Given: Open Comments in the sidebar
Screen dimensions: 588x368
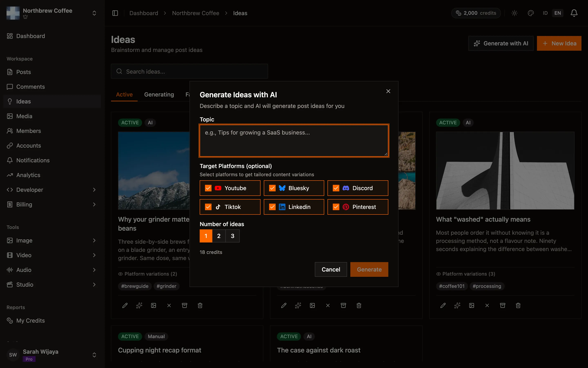Looking at the screenshot, I should click(x=52, y=87).
